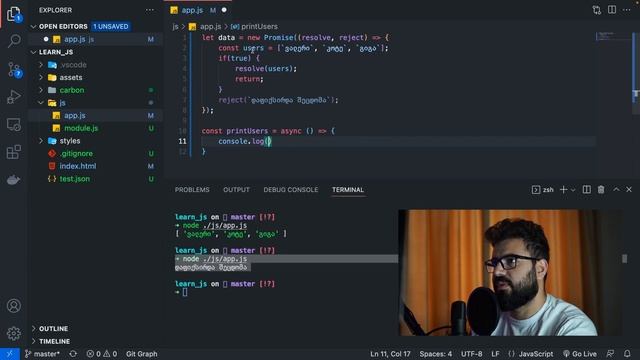640x360 pixels.
Task: Switch to the Output tab
Action: 236,190
